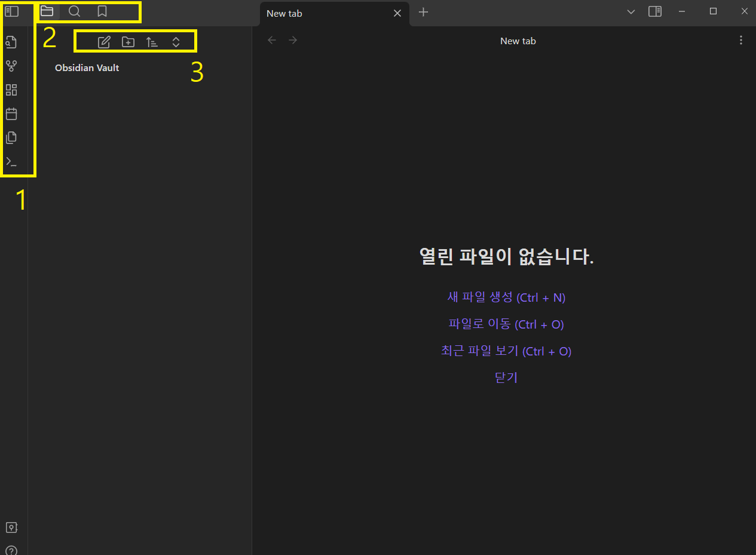Open graph view from the ribbon
The height and width of the screenshot is (555, 756).
11,66
